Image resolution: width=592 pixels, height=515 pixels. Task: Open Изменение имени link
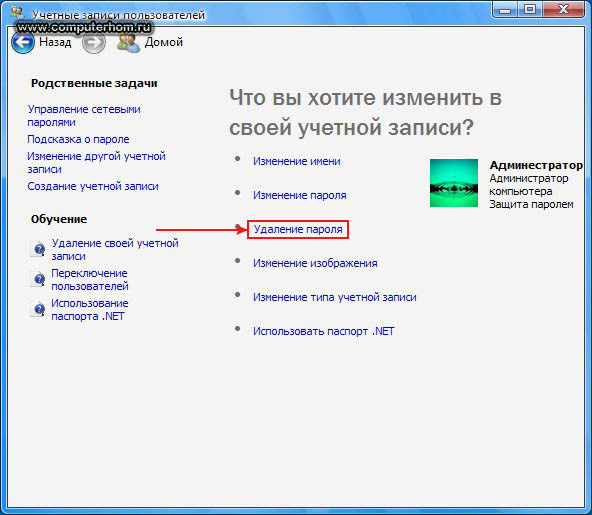point(296,161)
